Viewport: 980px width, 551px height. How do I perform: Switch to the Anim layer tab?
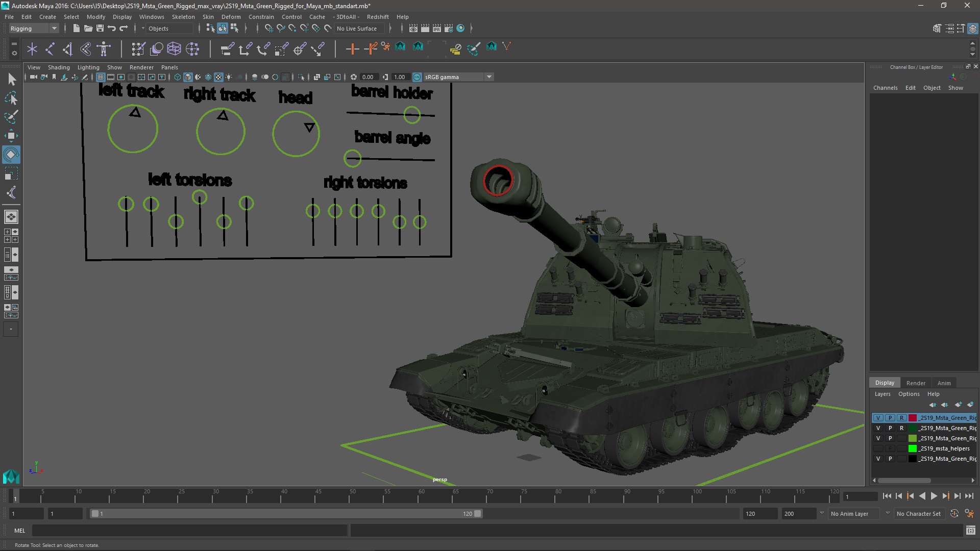944,383
